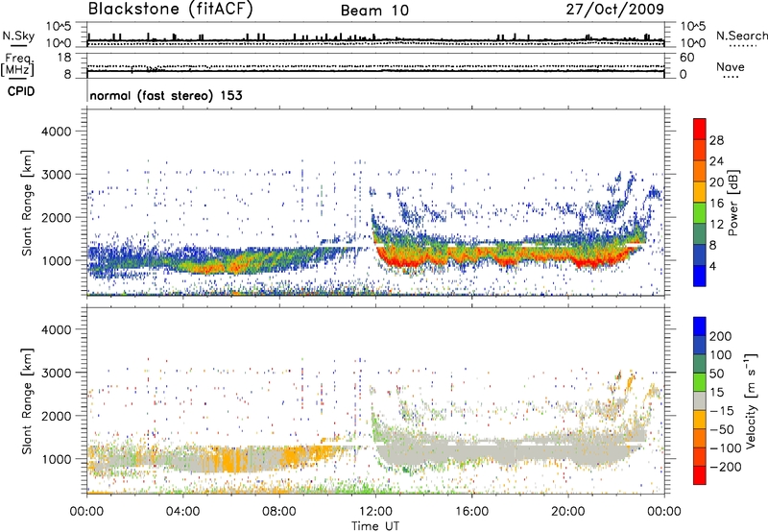The height and width of the screenshot is (532, 768).
Task: Click the 'Power [dB]' colorbar title
Action: point(732,203)
